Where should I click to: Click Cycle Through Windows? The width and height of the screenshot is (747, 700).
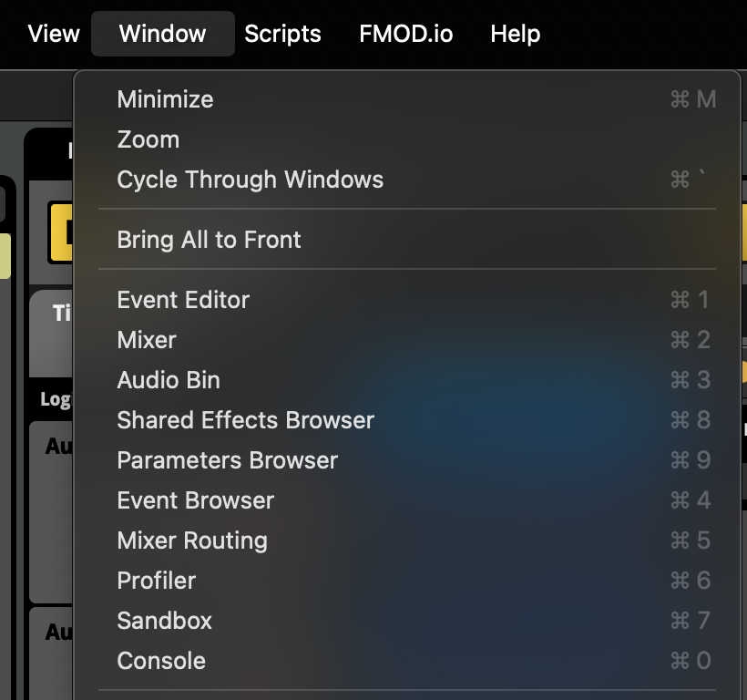point(251,180)
